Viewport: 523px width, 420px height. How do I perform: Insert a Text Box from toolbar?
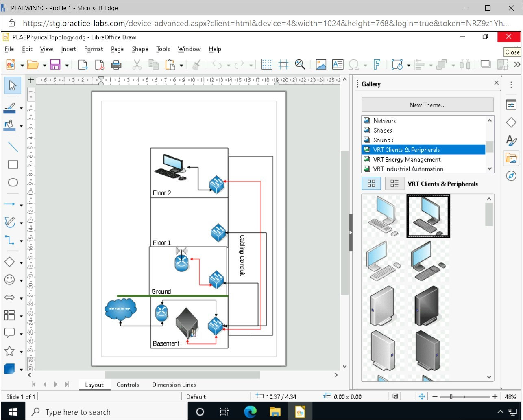pyautogui.click(x=338, y=65)
